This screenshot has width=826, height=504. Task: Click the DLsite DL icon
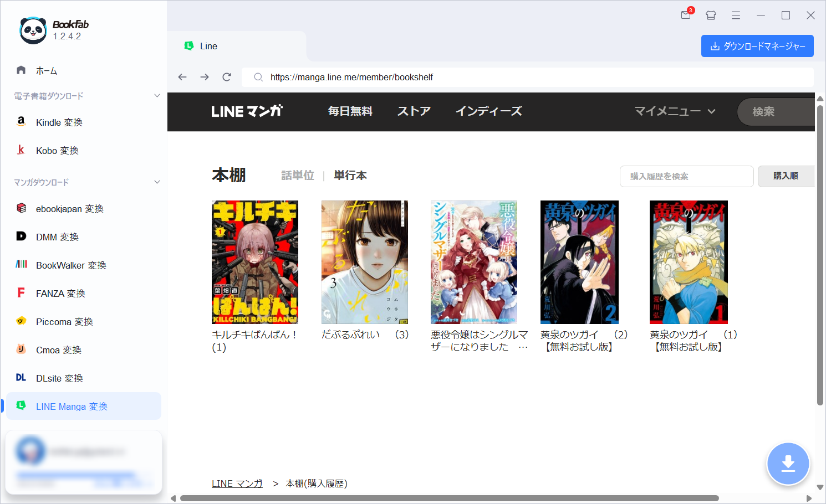tap(21, 377)
